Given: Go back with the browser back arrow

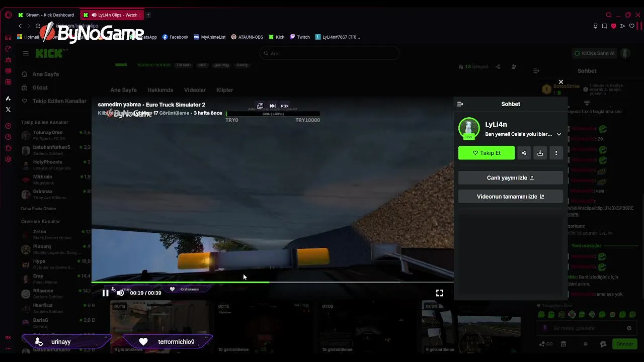Looking at the screenshot, I should point(20,26).
